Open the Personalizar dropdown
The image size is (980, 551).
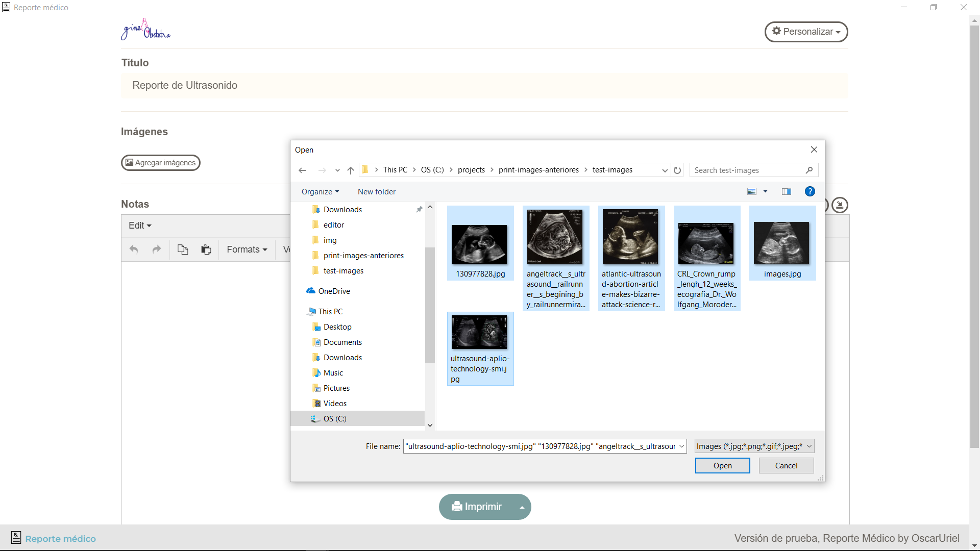coord(806,32)
